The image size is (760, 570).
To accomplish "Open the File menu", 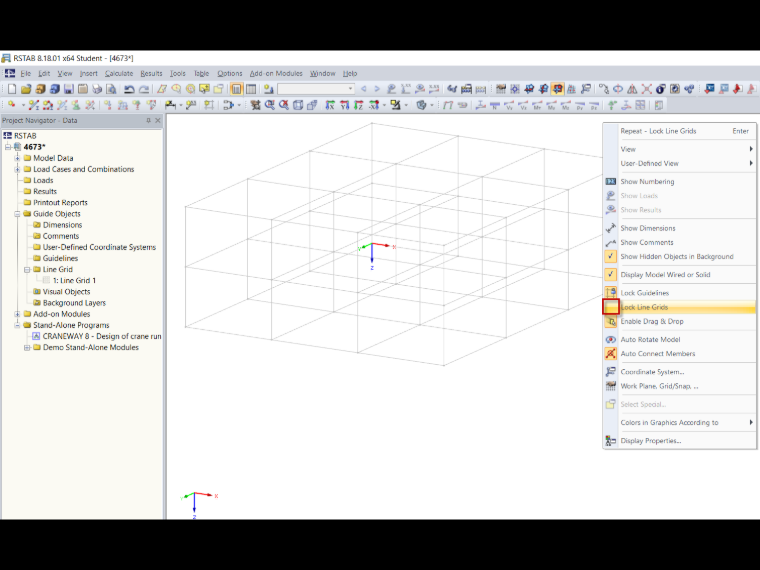I will click(x=25, y=74).
